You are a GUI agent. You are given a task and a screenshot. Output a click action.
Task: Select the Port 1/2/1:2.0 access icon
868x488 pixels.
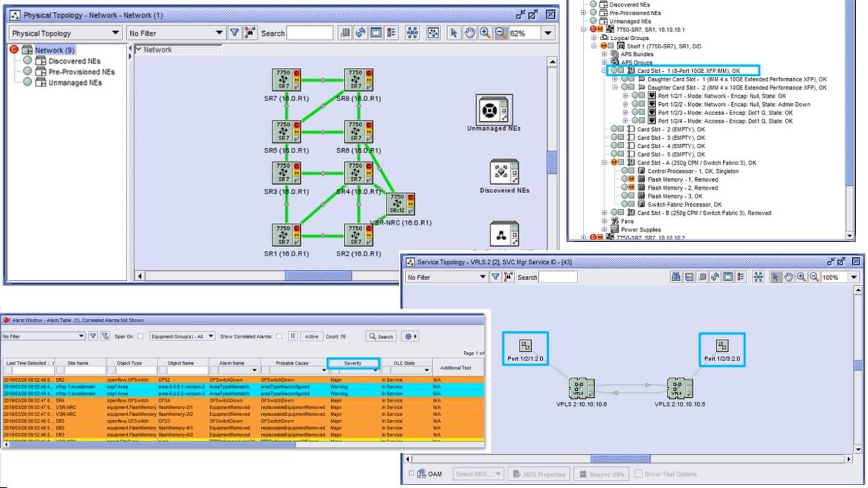point(526,346)
